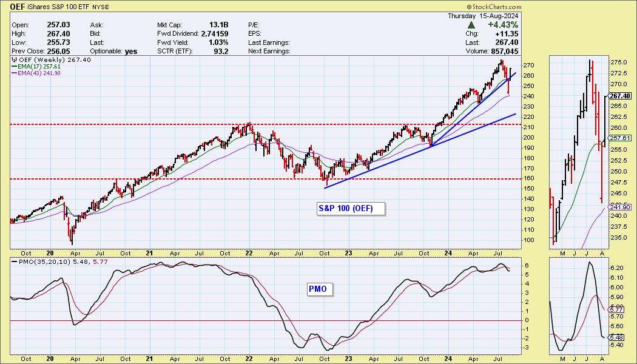Click Fwd Dividend value 2.74159
Viewport: 637px width, 364px height.
point(215,34)
